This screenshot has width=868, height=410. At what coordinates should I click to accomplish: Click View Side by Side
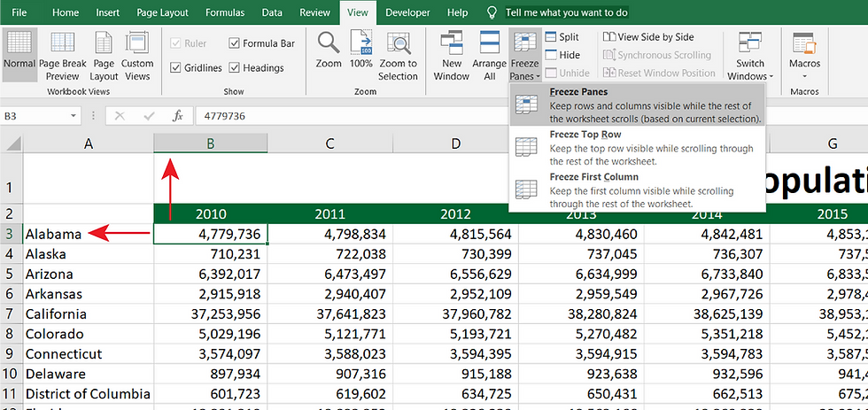(648, 37)
